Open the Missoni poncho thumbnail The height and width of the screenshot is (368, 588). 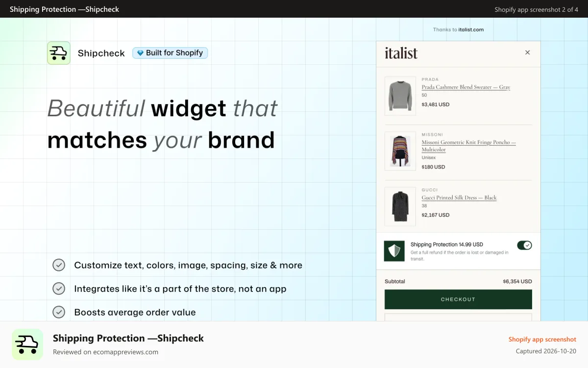pyautogui.click(x=400, y=151)
